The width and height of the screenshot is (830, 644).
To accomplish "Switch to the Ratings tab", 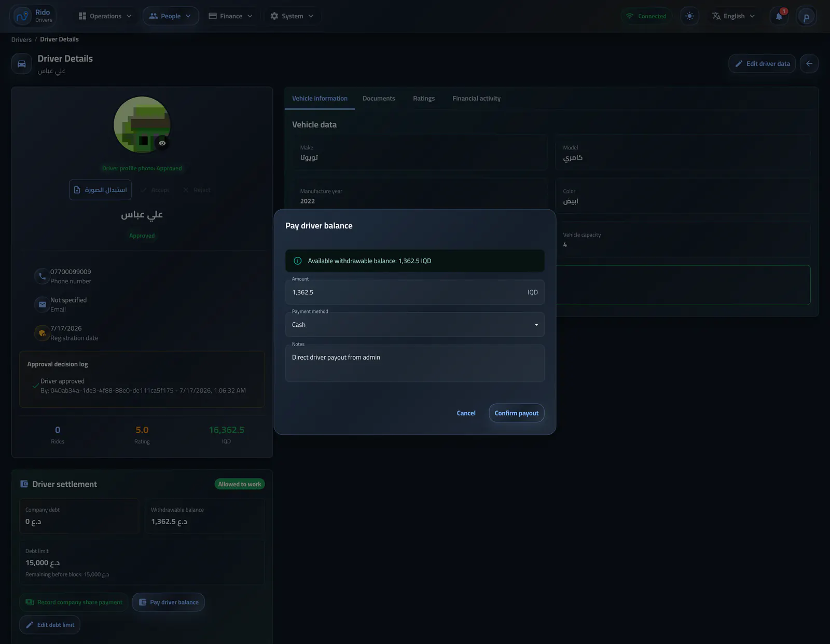I will [x=424, y=99].
